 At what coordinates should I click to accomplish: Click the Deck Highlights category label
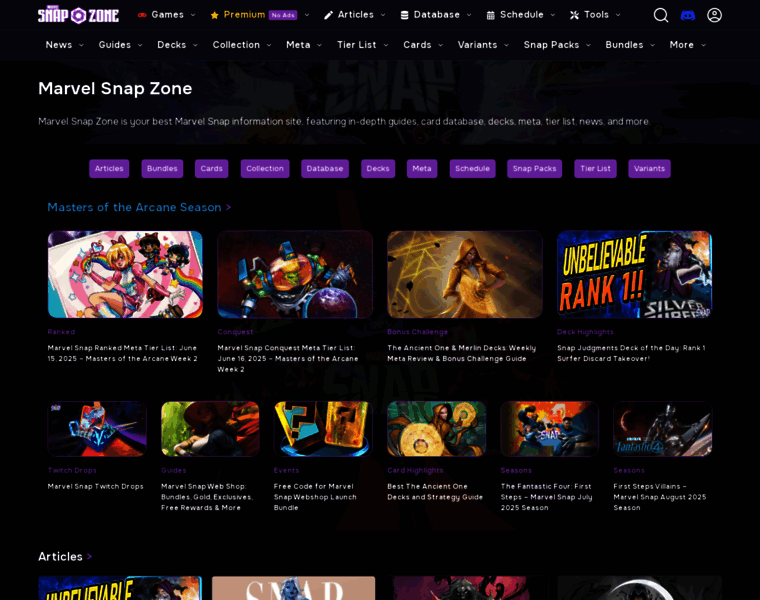pos(585,332)
